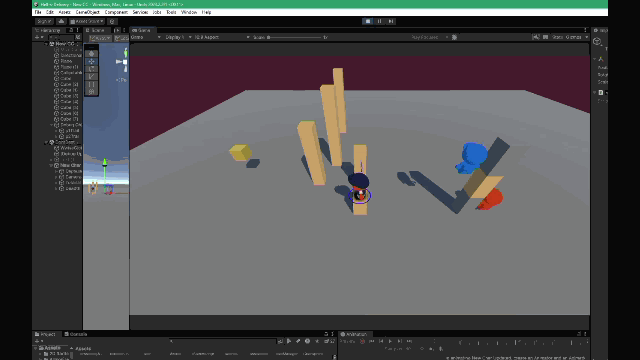Switch to the Scene tab
The image size is (640, 360).
coord(96,30)
